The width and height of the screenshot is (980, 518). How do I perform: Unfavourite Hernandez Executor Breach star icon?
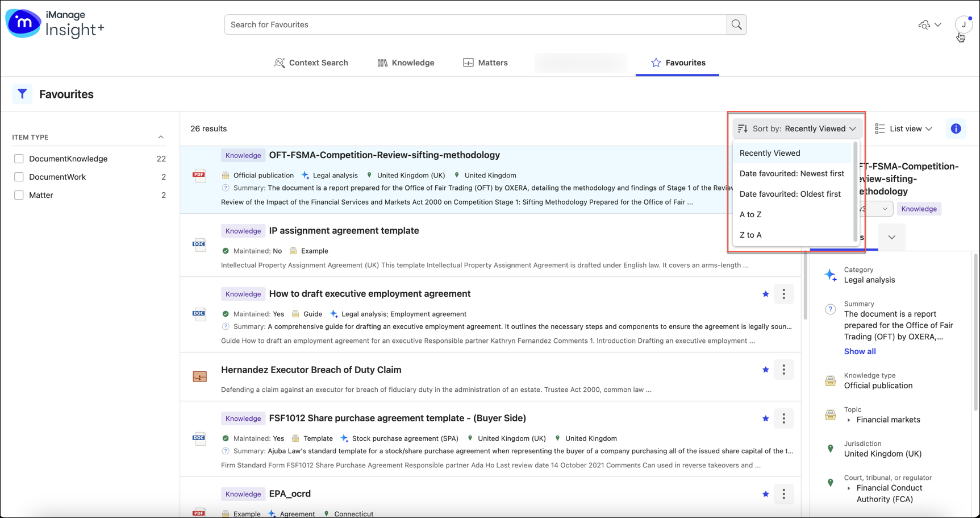(765, 370)
